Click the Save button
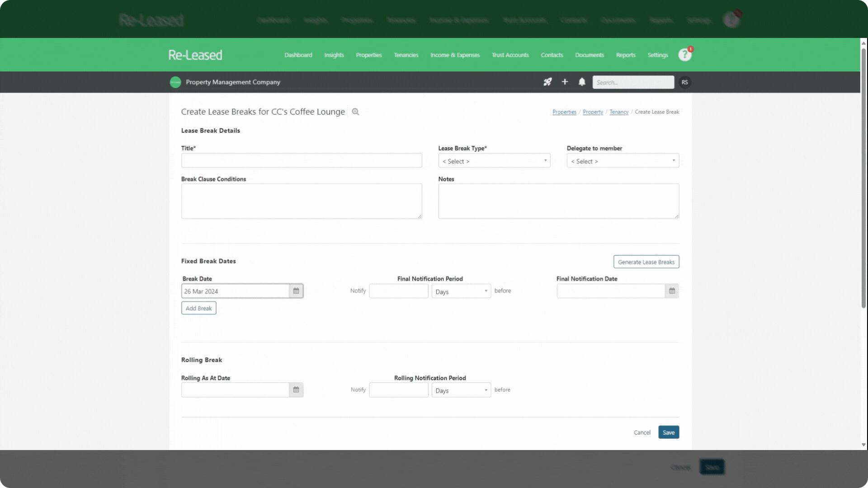The width and height of the screenshot is (868, 488). (668, 432)
